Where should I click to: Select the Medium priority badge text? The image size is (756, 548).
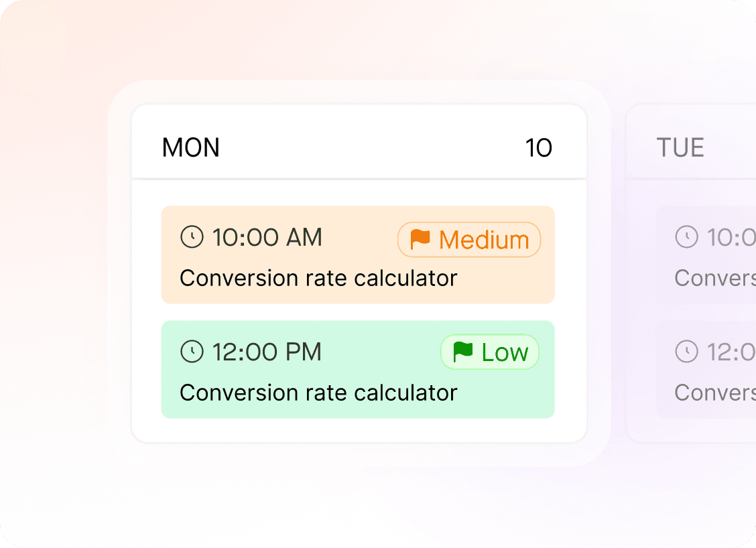(484, 240)
